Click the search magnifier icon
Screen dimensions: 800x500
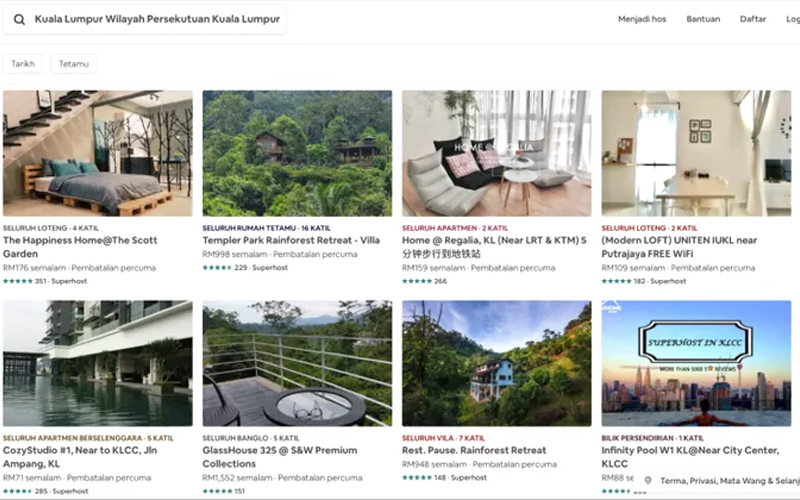pos(19,19)
